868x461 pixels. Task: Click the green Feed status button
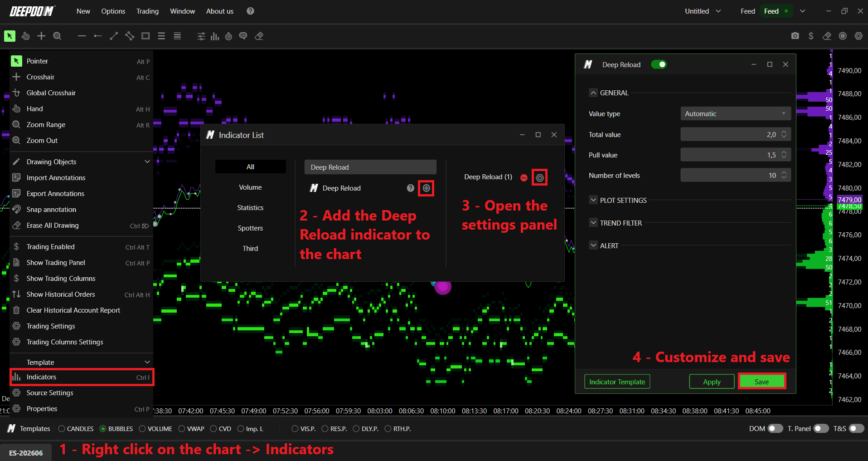coord(776,11)
